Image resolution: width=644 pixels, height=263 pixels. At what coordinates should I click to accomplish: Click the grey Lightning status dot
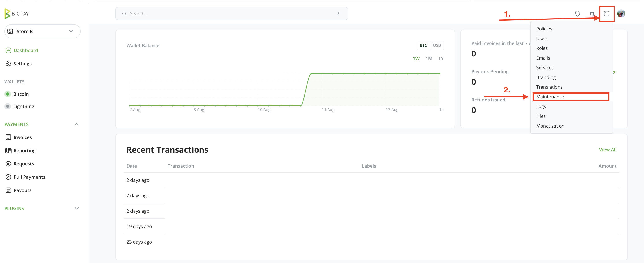7,106
